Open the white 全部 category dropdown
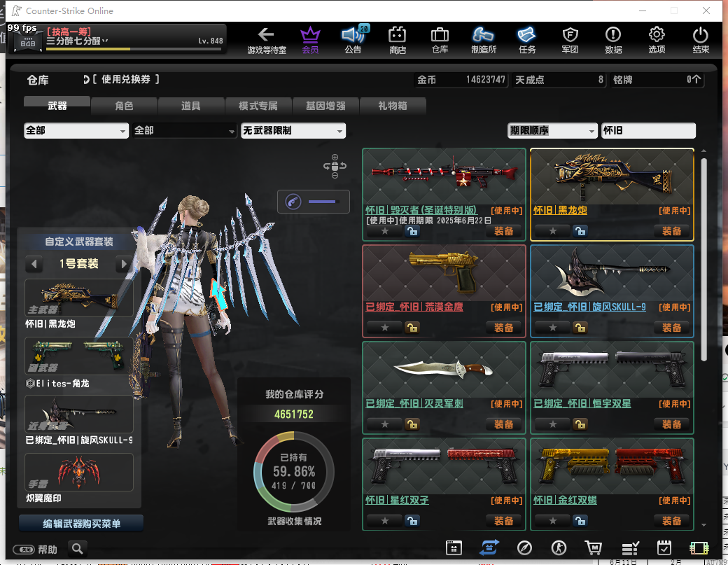The image size is (728, 565). [76, 130]
